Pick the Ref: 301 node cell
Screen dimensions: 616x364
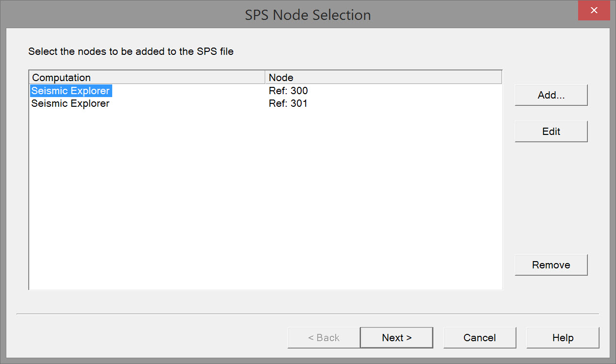coord(288,103)
